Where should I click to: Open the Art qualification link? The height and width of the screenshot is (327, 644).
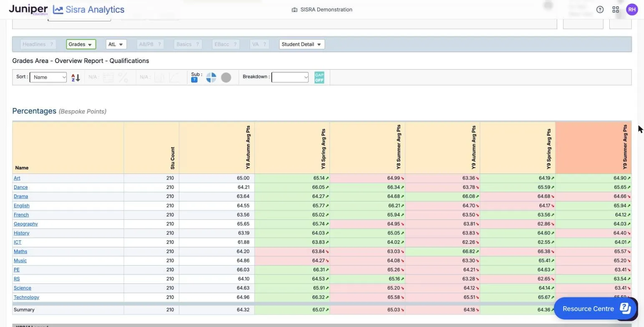[17, 178]
